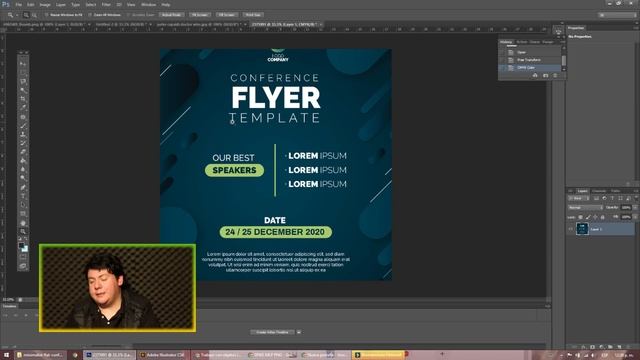Select the Gradient tool
Image resolution: width=640 pixels, height=360 pixels.
tap(23, 160)
